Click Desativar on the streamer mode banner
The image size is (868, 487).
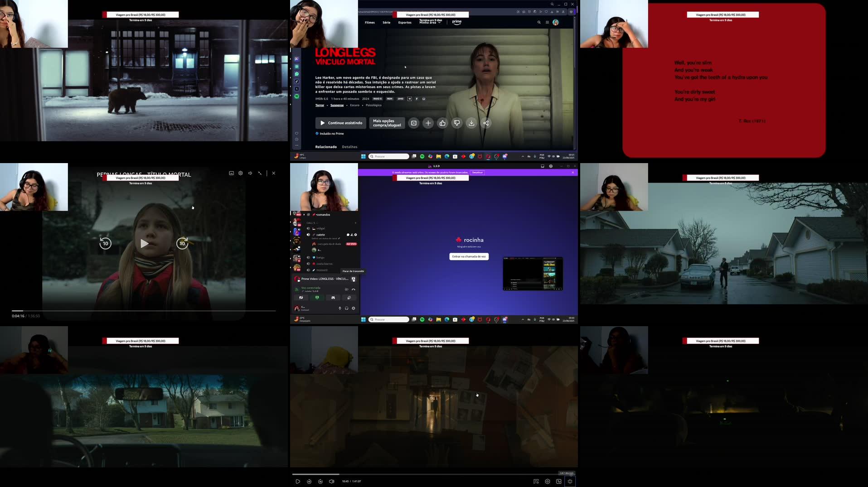(x=477, y=173)
